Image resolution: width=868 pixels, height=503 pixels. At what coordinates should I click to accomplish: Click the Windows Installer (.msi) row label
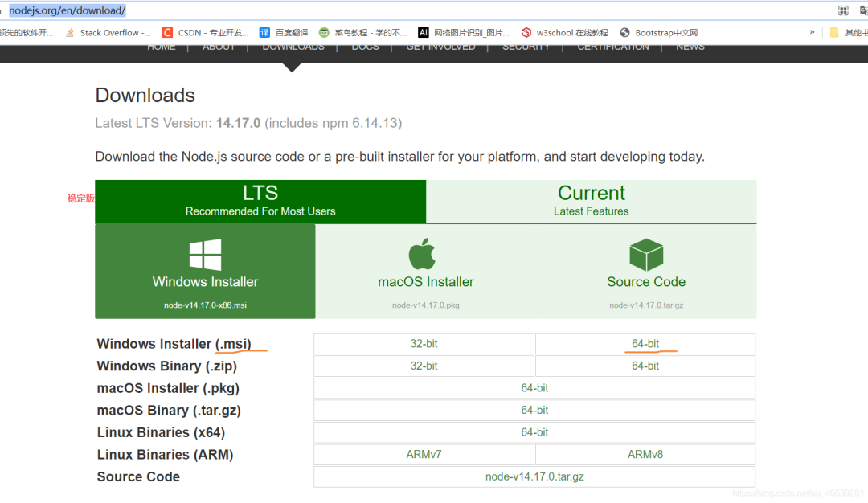[x=174, y=344]
